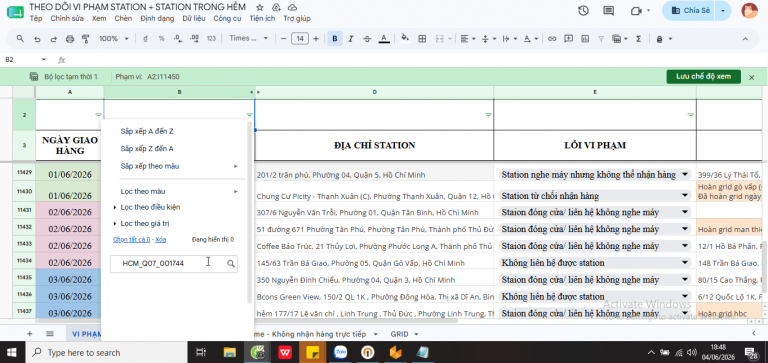Redo the last action

pos(53,39)
